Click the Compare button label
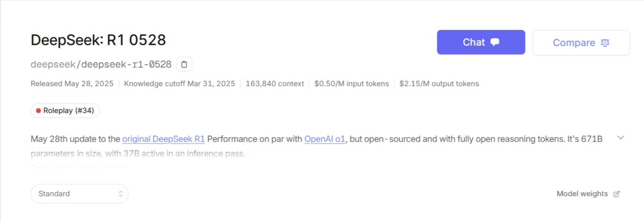The height and width of the screenshot is (221, 644). (573, 43)
